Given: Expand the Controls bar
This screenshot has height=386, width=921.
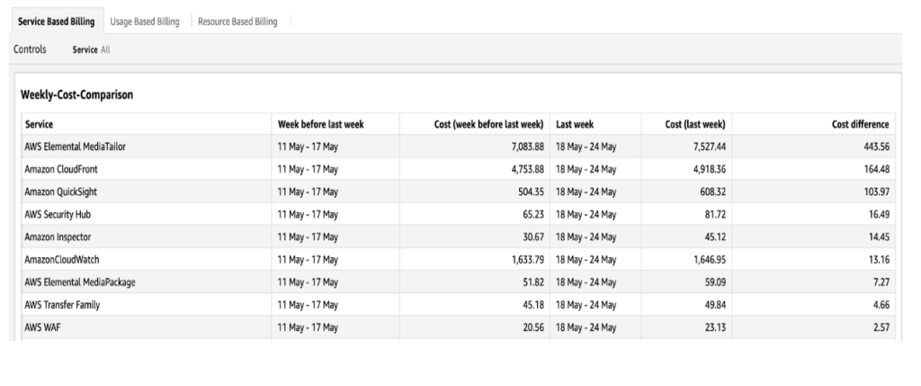Looking at the screenshot, I should 30,50.
